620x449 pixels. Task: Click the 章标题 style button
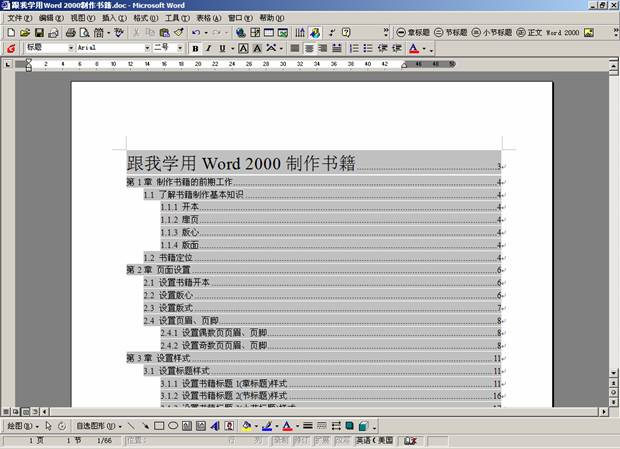pyautogui.click(x=414, y=33)
